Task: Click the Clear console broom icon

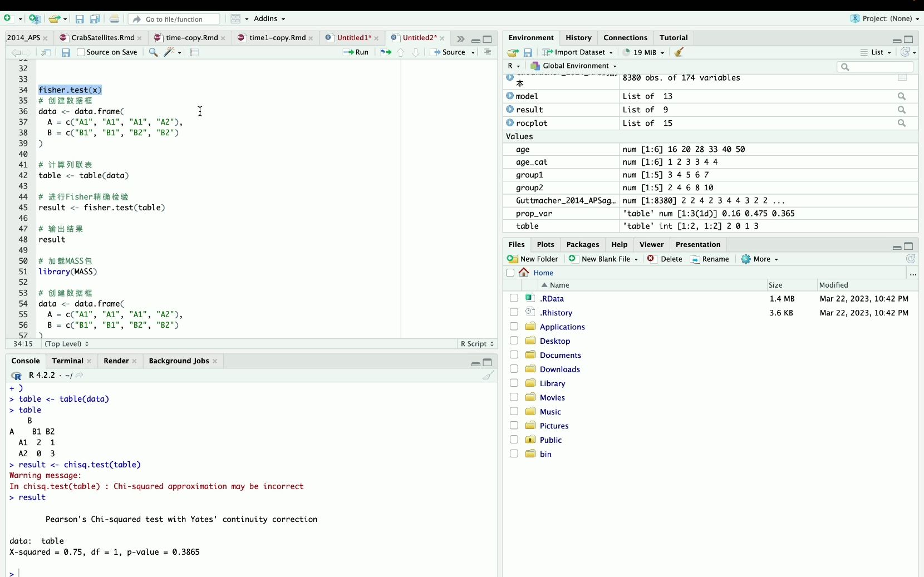Action: (488, 376)
